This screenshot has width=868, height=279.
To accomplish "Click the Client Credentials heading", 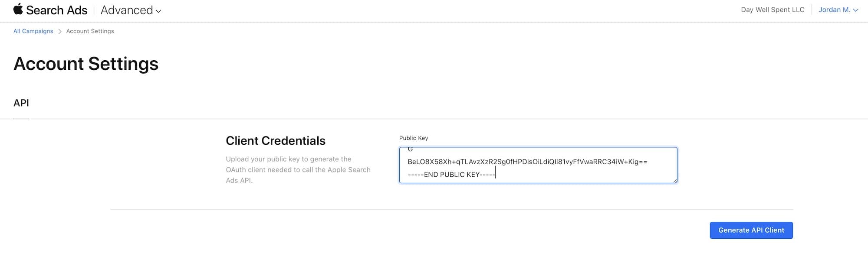I will point(276,141).
